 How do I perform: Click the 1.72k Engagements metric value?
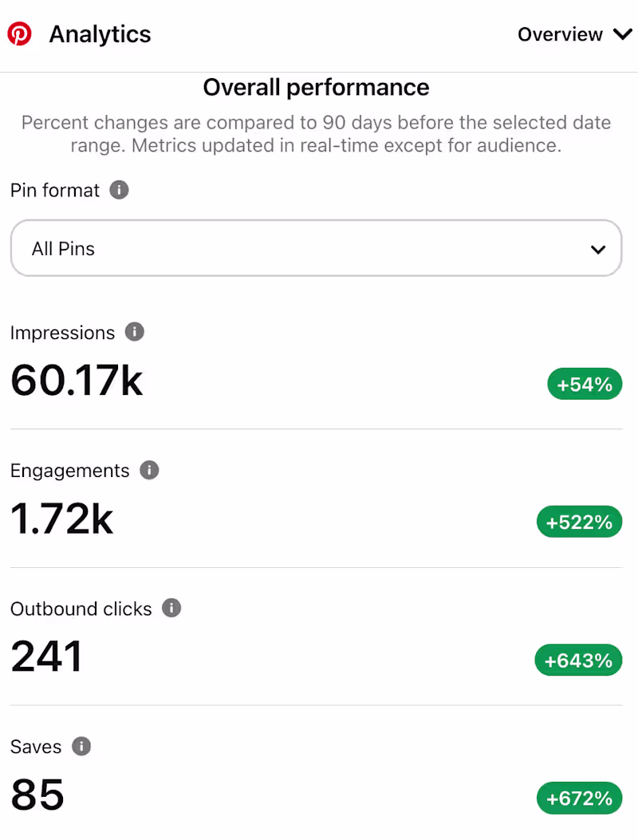click(x=61, y=519)
